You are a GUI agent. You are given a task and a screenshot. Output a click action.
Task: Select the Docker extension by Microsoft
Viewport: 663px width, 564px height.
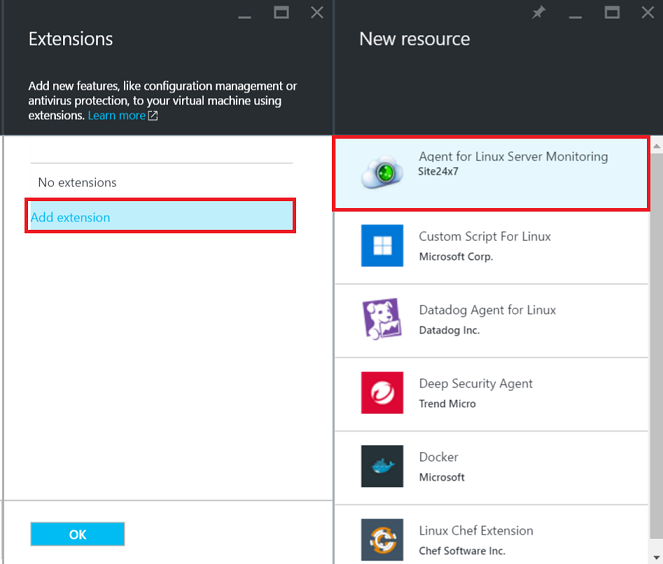coord(438,457)
